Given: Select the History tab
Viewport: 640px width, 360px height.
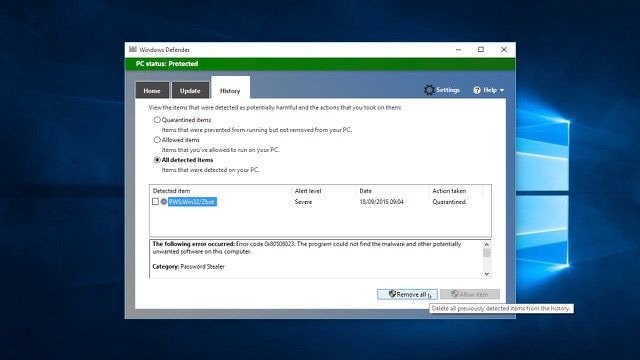Looking at the screenshot, I should [230, 88].
